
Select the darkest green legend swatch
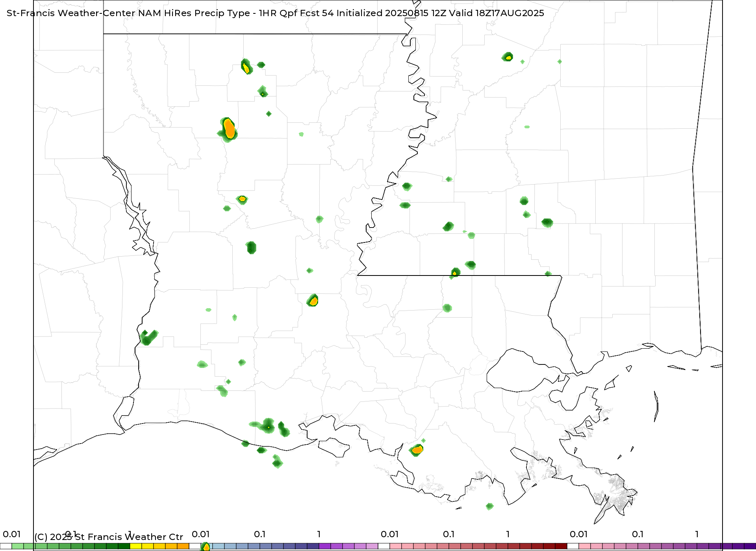click(x=124, y=546)
